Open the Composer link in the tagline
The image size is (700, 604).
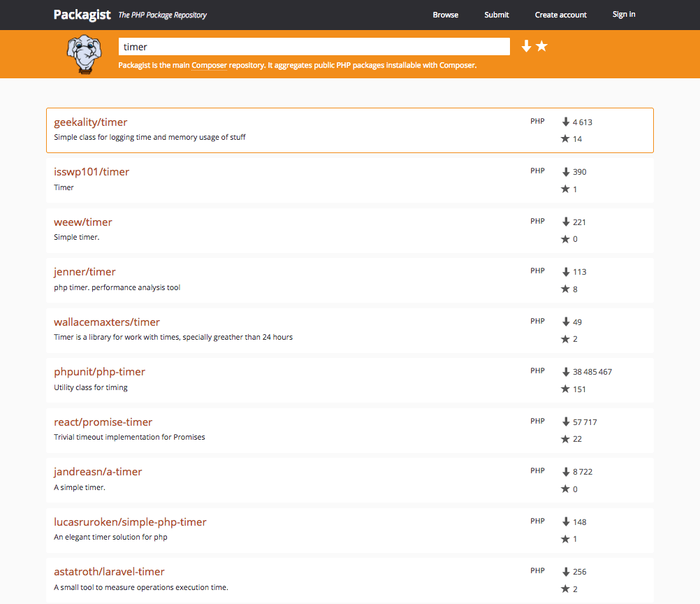point(209,65)
